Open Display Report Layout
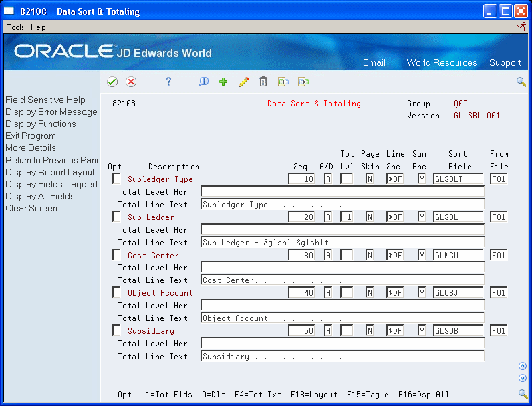Viewport: 532px width, 406px height. 50,172
